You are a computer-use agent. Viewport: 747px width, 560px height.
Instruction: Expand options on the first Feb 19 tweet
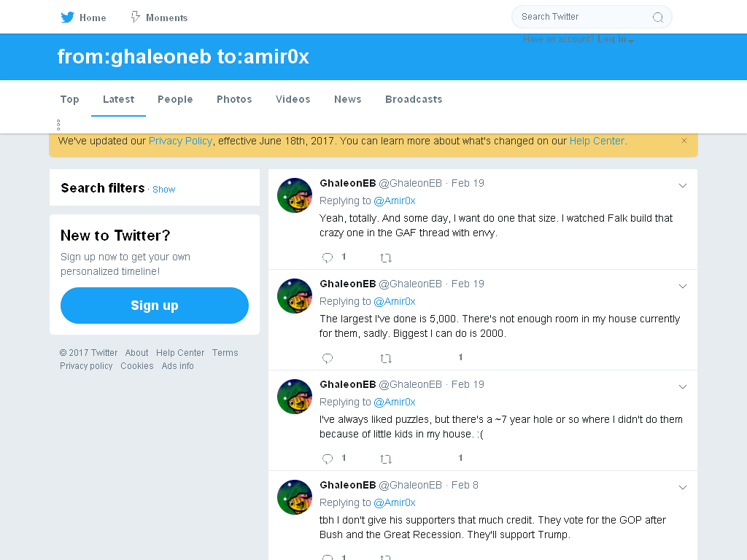click(x=683, y=185)
